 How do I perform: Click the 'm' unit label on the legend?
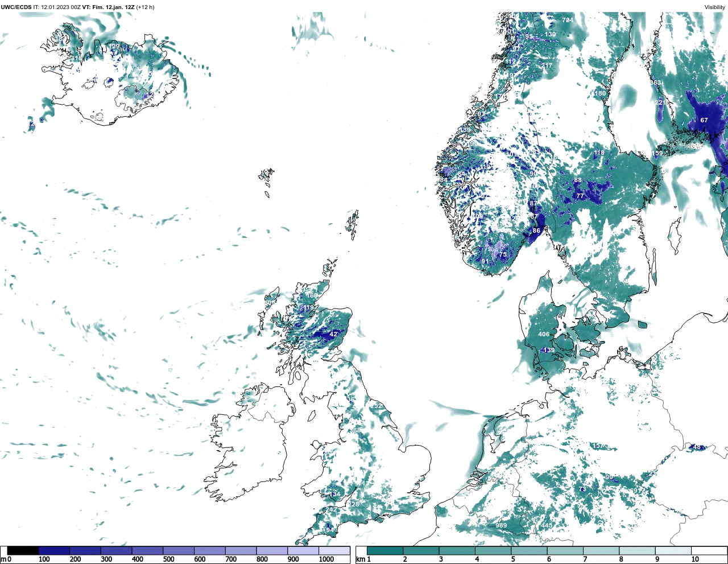point(3,559)
